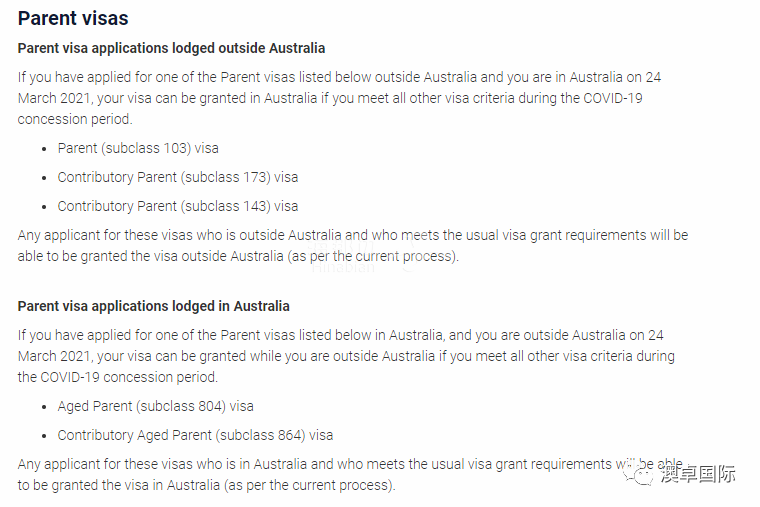This screenshot has width=760, height=507.
Task: Click 'Contributory Parent (subclass 143) visa' item
Action: 178,206
